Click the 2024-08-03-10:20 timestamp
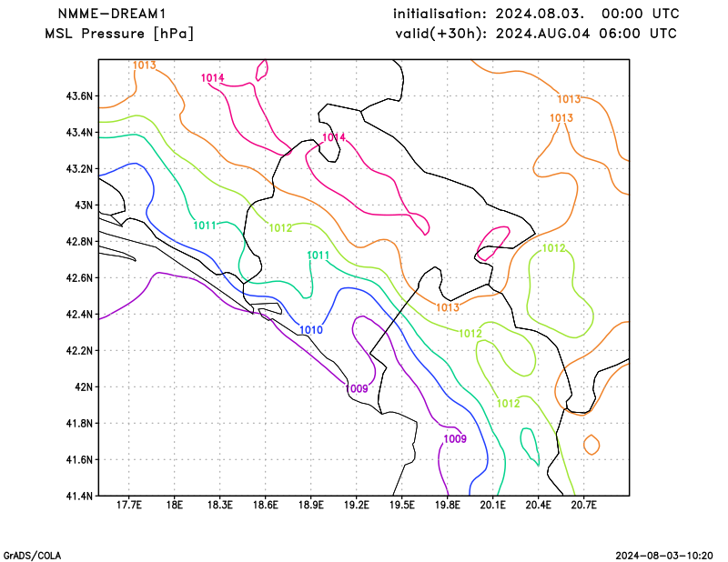Viewport: 728px width, 562px height. pos(664,556)
